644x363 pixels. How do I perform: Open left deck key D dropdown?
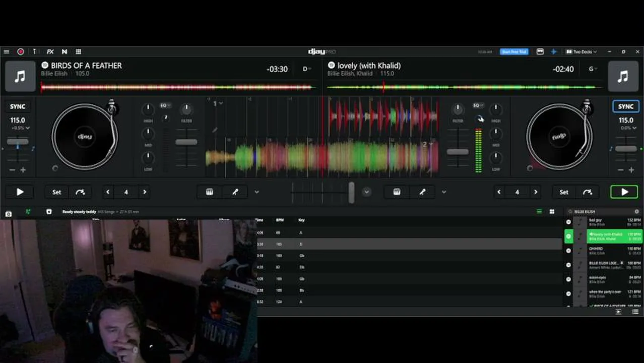306,69
